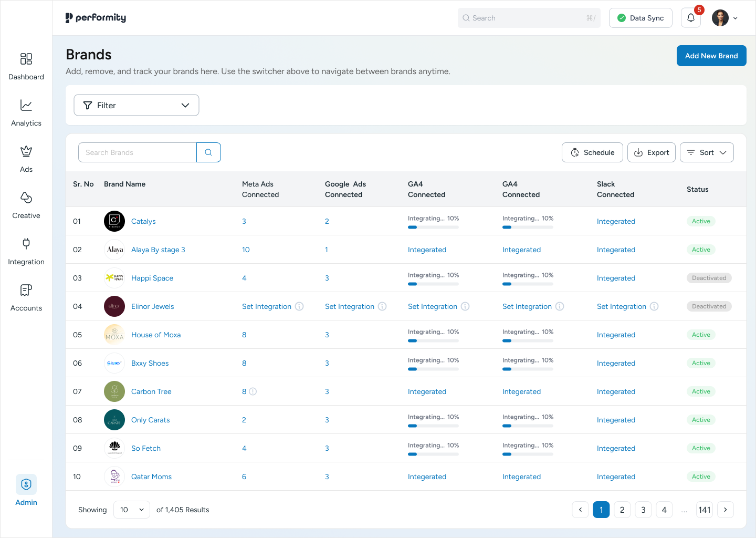Click the Catalys brand logo
This screenshot has width=756, height=538.
click(x=114, y=221)
